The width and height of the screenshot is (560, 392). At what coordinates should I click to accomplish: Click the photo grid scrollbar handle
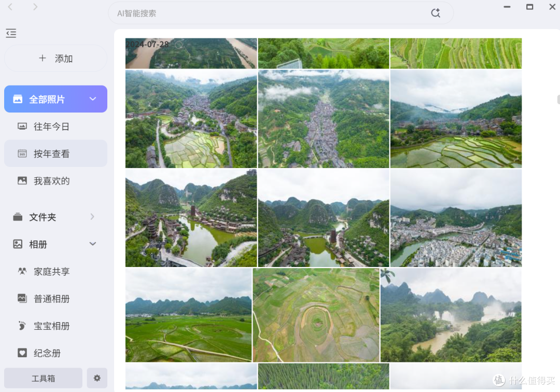click(558, 100)
